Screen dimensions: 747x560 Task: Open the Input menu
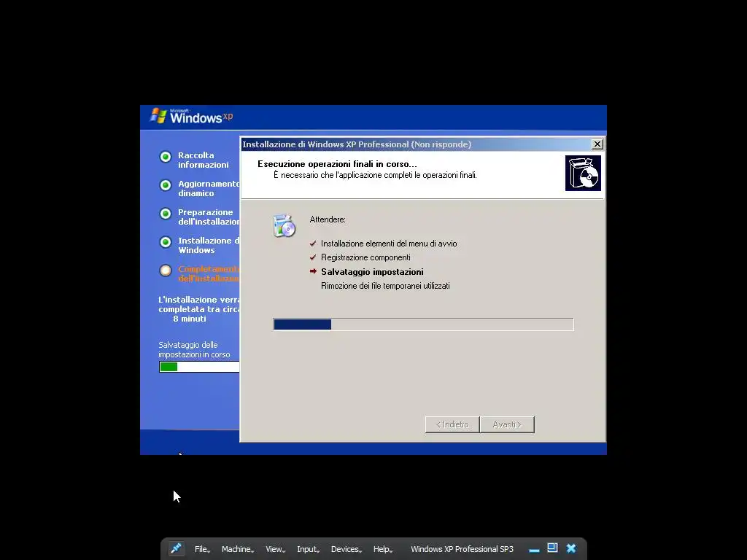coord(309,549)
